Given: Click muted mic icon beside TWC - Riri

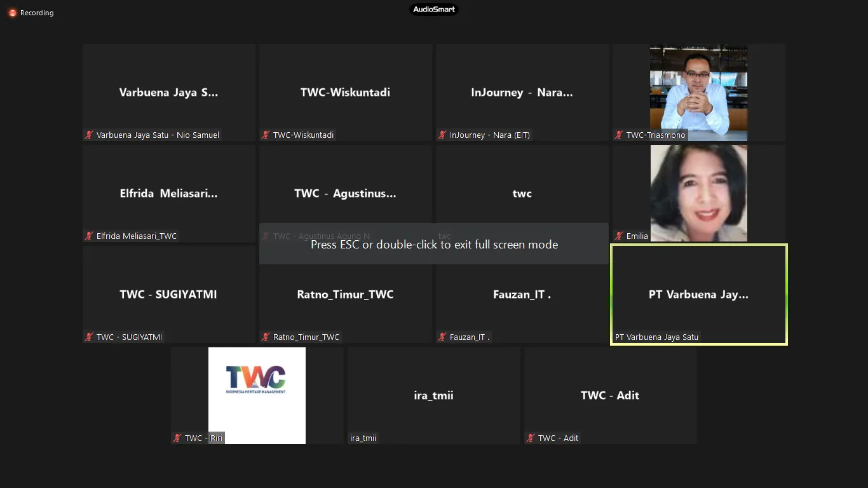Looking at the screenshot, I should point(178,438).
